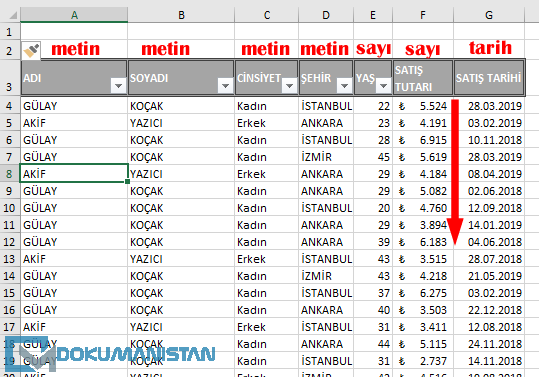Select İSTANBUL cell in row 13
This screenshot has width=539, height=377.
tap(326, 259)
